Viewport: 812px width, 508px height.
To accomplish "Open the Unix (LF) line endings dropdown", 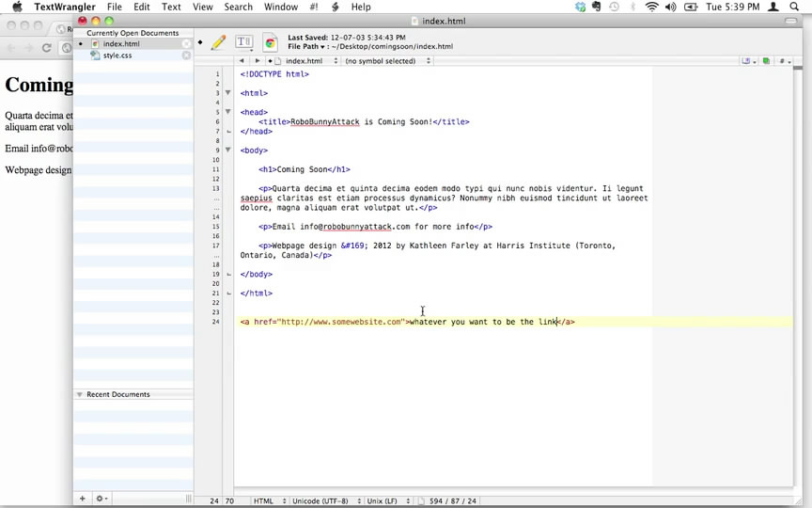I will pyautogui.click(x=388, y=500).
